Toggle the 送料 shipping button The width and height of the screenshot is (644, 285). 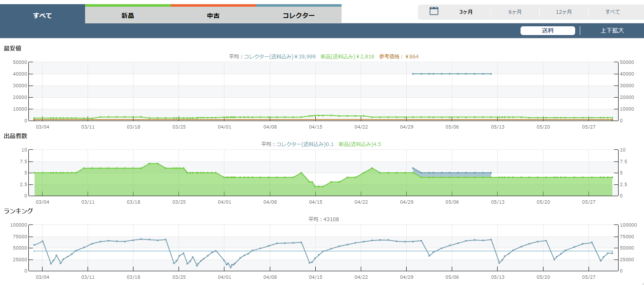(547, 30)
